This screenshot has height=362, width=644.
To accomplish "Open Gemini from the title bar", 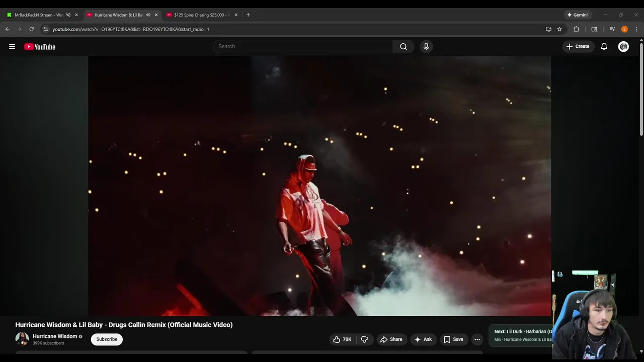I will tap(577, 15).
